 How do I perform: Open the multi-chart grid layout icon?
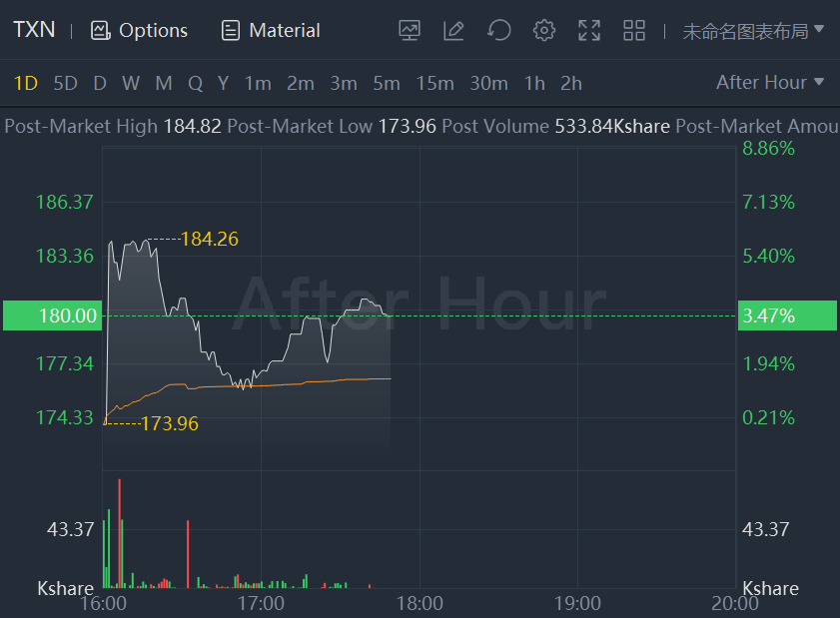[x=634, y=31]
